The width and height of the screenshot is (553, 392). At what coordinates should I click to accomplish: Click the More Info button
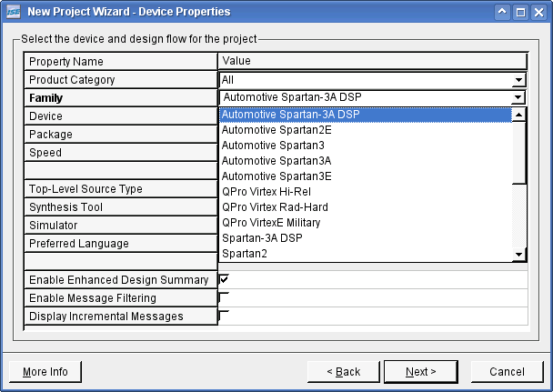pos(45,371)
